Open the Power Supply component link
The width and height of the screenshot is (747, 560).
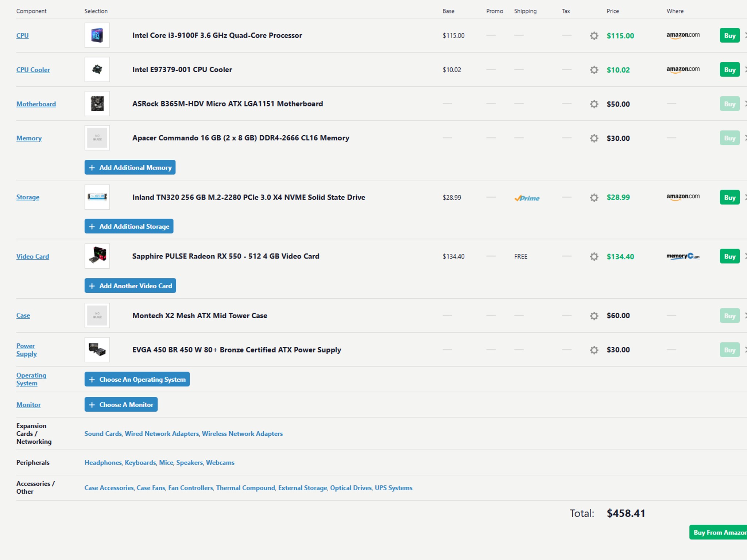pos(26,350)
